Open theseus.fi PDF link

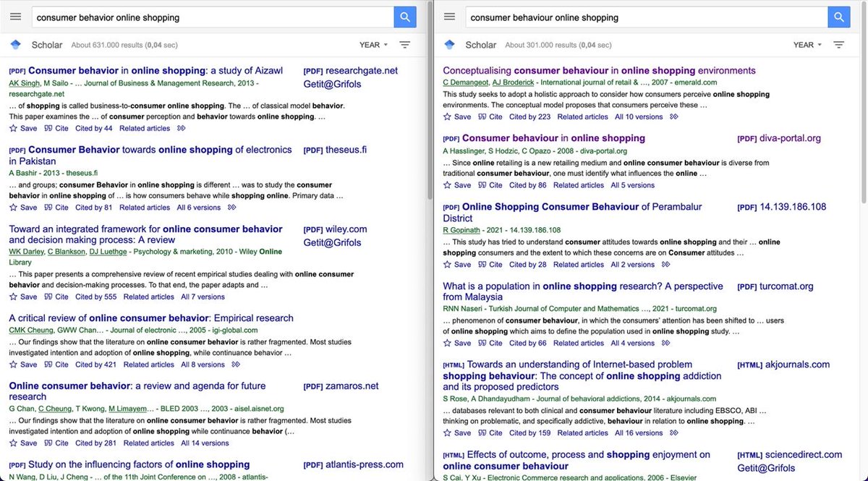[x=335, y=150]
